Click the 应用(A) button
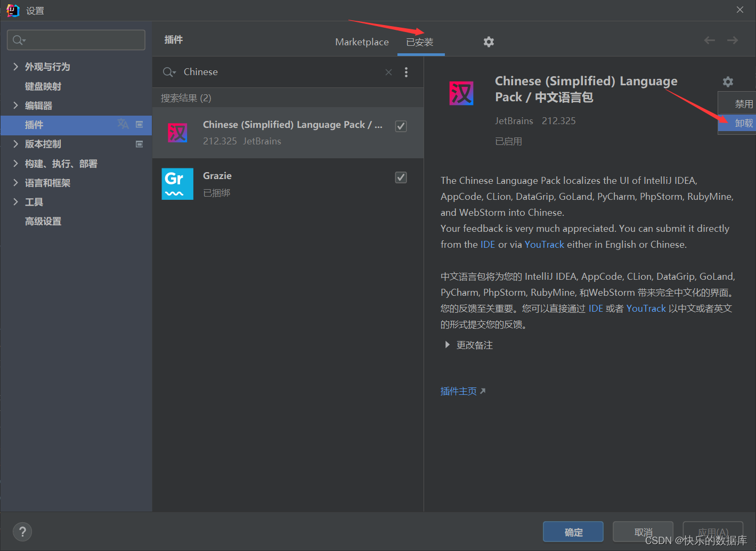 pos(713,532)
